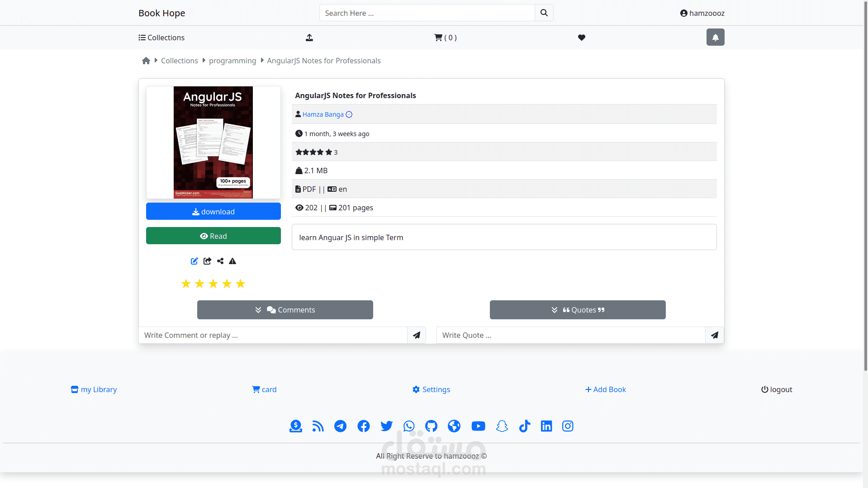Focus the Write Comment or replay field
Viewport: 868px width, 488px height.
pos(273,335)
